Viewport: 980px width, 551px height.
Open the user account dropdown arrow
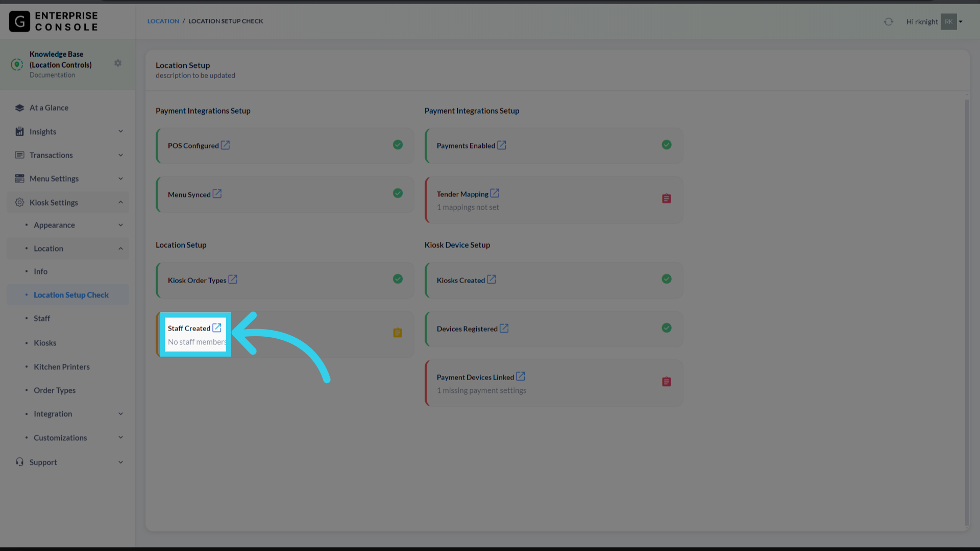coord(961,22)
